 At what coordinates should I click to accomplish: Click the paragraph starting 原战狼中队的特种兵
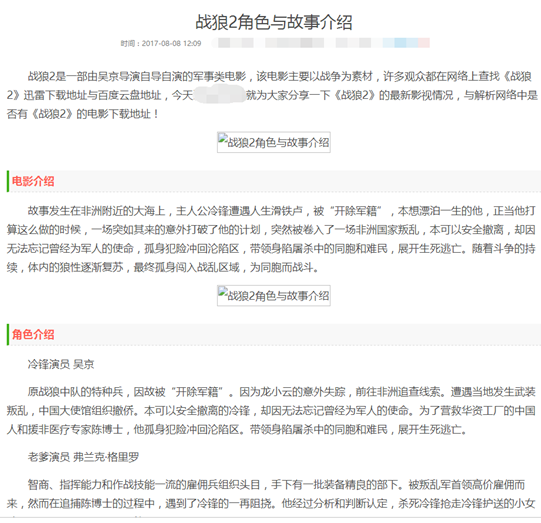271,411
